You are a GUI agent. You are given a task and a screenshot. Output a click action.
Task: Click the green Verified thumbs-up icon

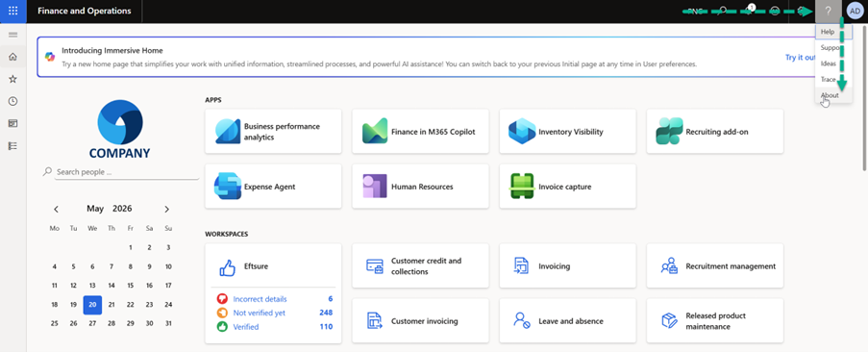point(222,327)
